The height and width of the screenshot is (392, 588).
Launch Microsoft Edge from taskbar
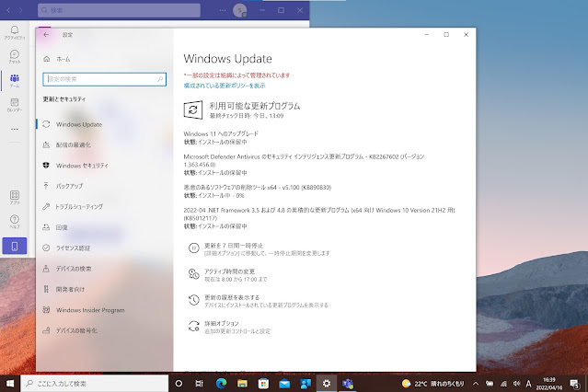[221, 384]
